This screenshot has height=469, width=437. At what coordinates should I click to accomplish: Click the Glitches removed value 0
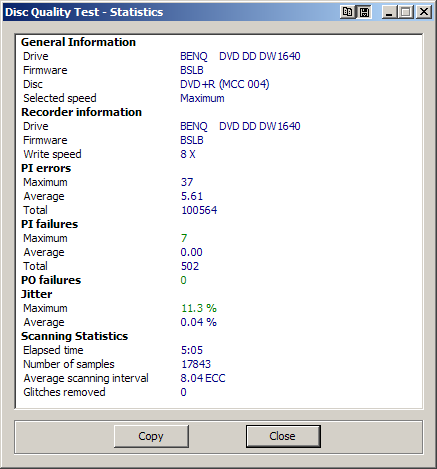183,392
